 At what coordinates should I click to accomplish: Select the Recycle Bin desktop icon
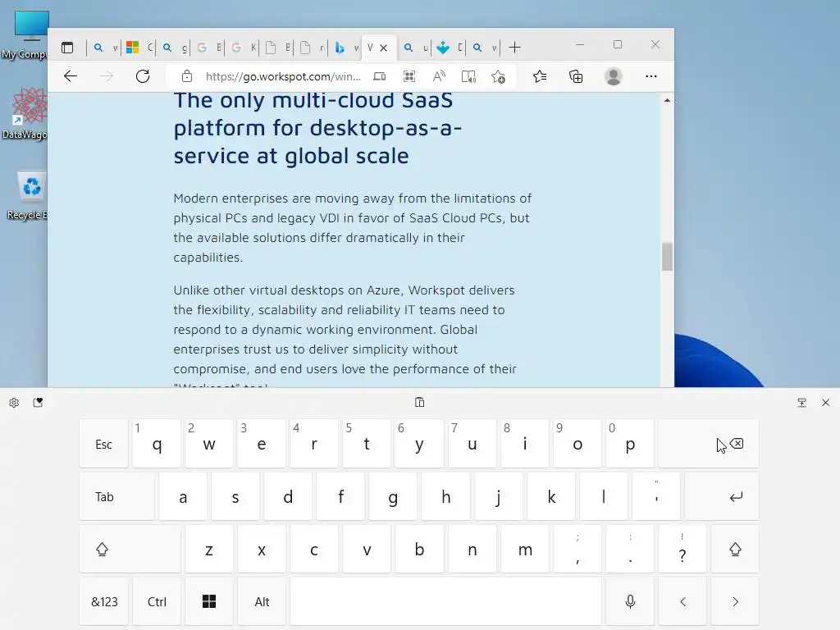point(25,196)
